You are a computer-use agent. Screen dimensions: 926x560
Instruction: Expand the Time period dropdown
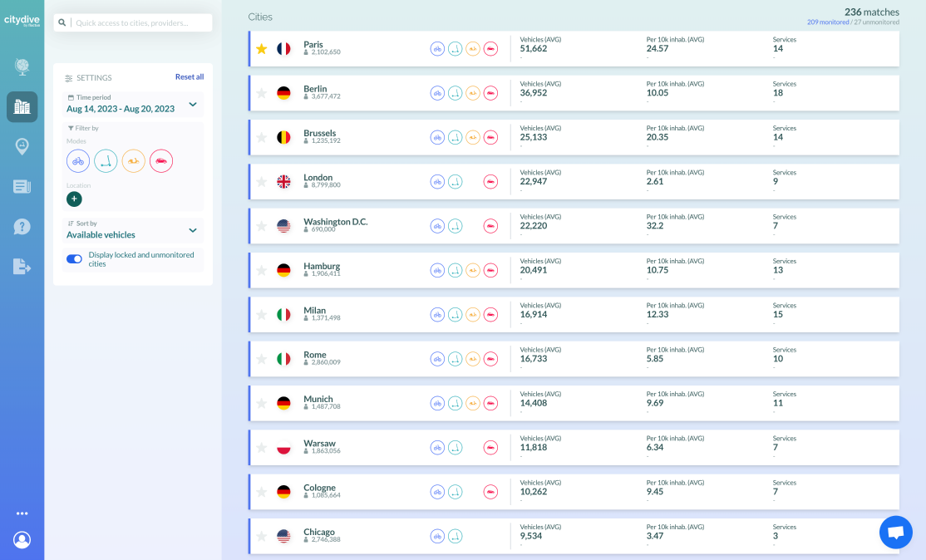[x=193, y=104]
